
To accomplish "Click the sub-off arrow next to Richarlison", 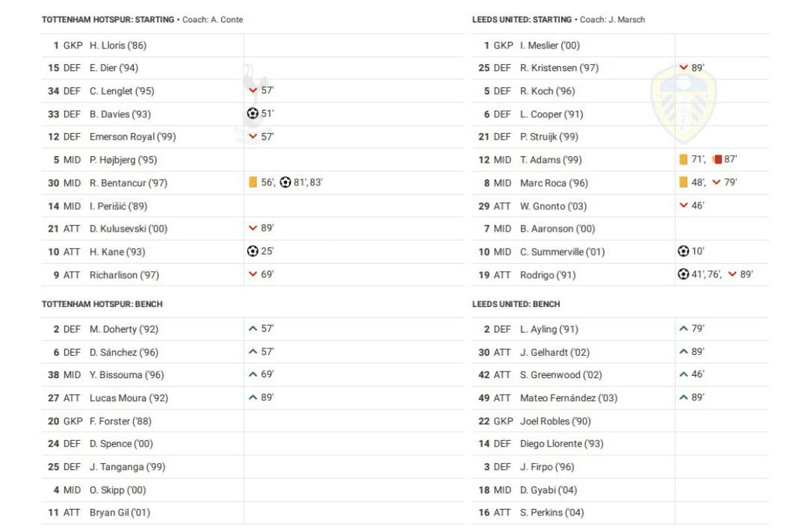I will [253, 274].
